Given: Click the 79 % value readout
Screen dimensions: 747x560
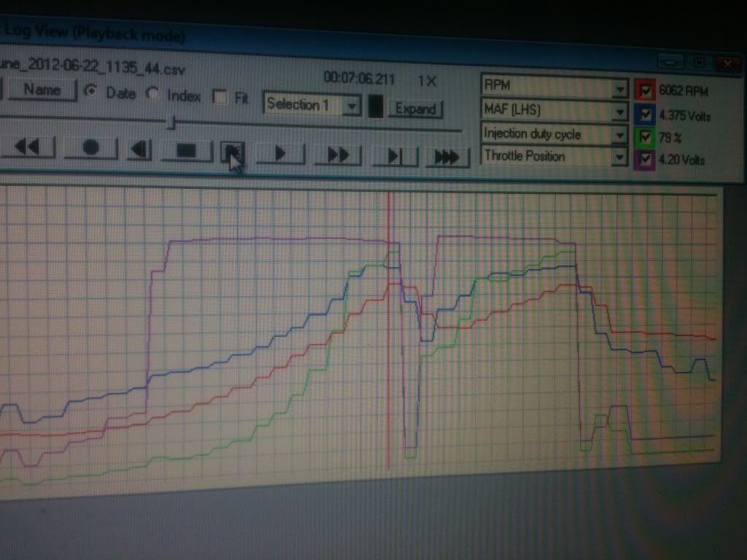Looking at the screenshot, I should click(x=670, y=138).
